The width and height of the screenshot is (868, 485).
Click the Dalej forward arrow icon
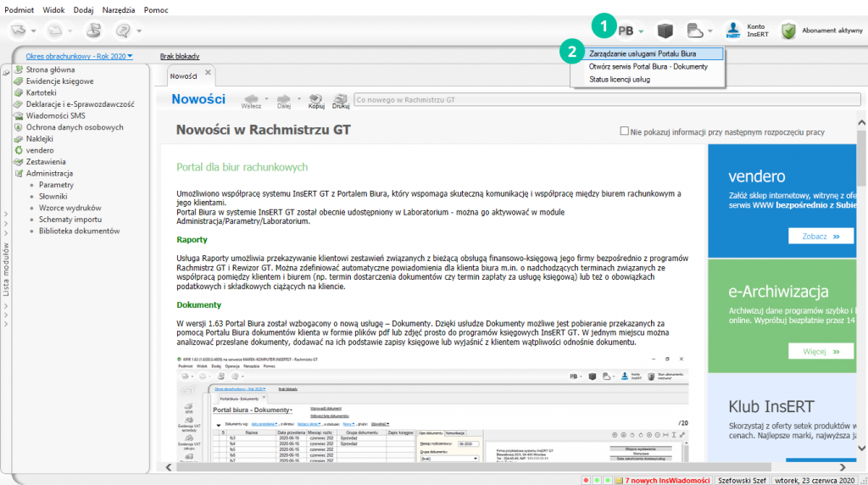[x=284, y=101]
